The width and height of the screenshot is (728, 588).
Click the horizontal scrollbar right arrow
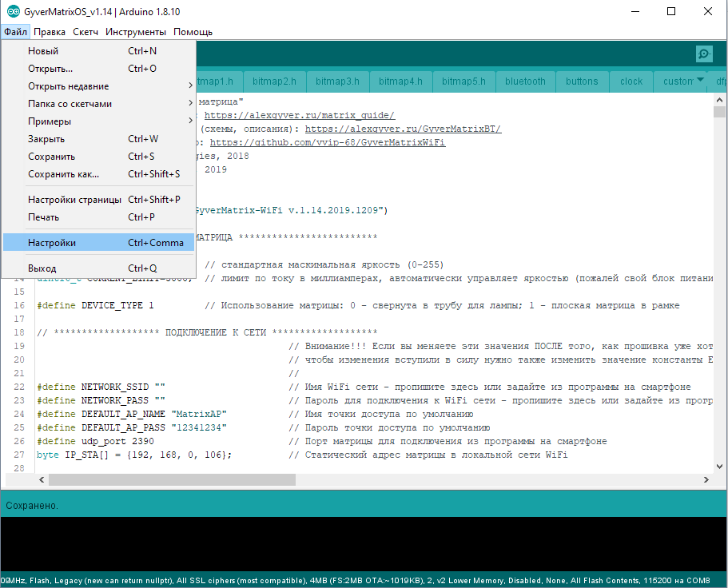click(x=706, y=479)
